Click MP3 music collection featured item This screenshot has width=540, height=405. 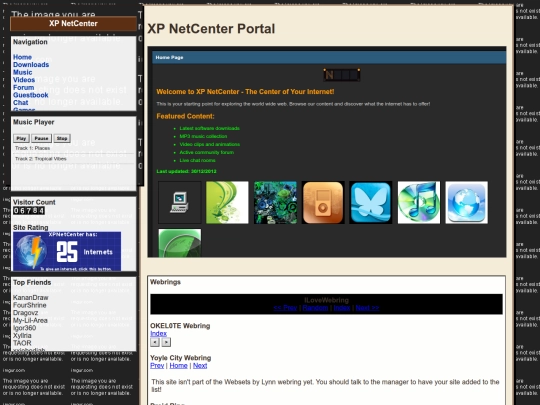203,136
